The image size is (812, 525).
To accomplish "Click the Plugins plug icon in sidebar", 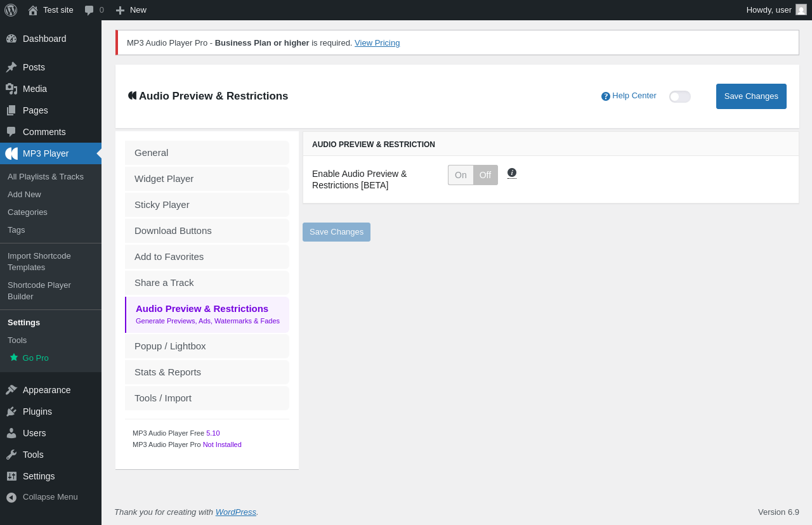I will tap(11, 412).
